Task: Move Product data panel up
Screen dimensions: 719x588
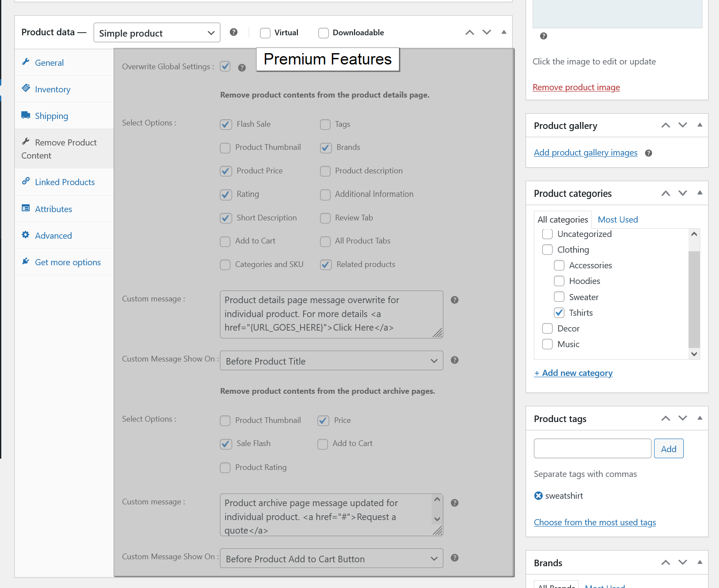Action: click(469, 32)
